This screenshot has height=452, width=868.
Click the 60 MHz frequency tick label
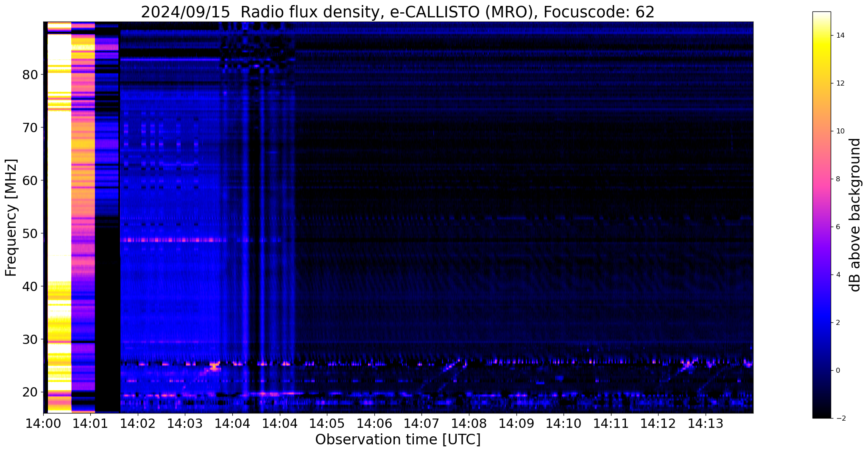[30, 180]
